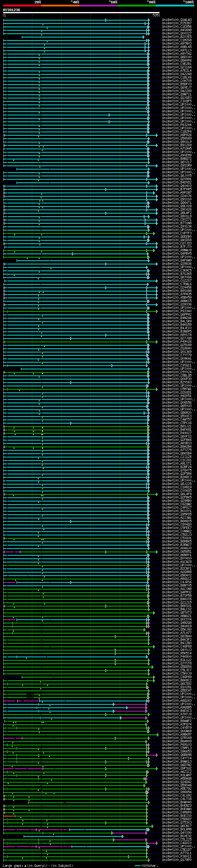Select hit UniRef100_C4M6P6
197x868 pixels.
click(176, 812)
